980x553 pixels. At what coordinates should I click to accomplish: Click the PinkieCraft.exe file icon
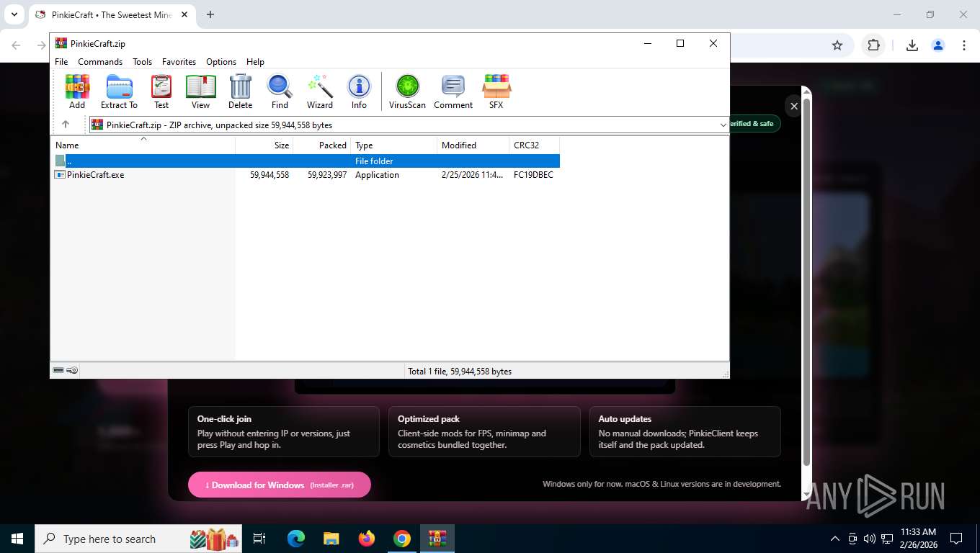tap(60, 174)
